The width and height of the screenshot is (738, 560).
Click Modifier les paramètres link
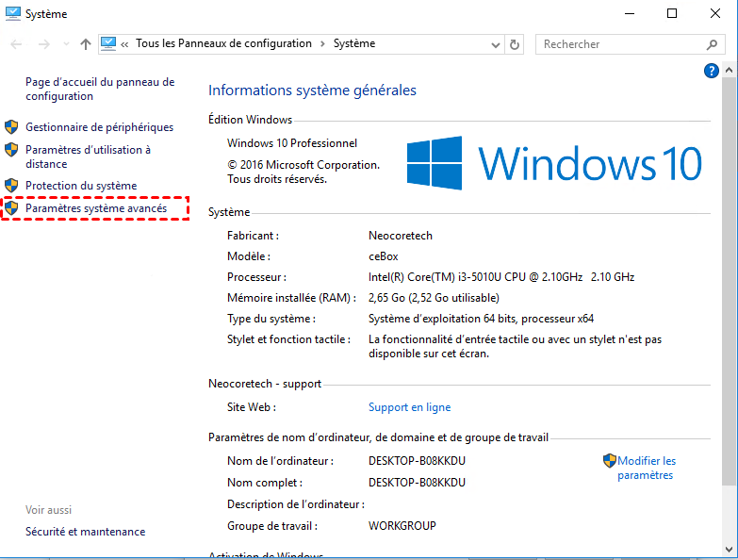pyautogui.click(x=647, y=468)
